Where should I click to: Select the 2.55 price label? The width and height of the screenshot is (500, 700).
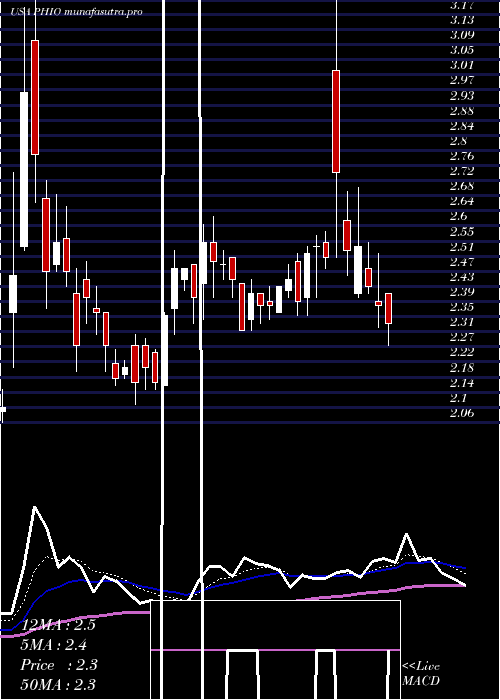point(462,232)
